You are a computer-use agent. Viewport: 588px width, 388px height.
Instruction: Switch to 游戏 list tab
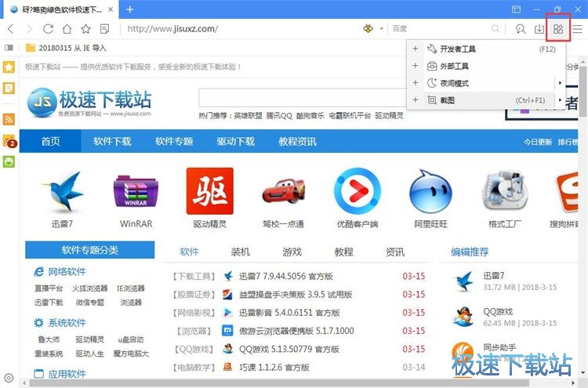click(292, 252)
